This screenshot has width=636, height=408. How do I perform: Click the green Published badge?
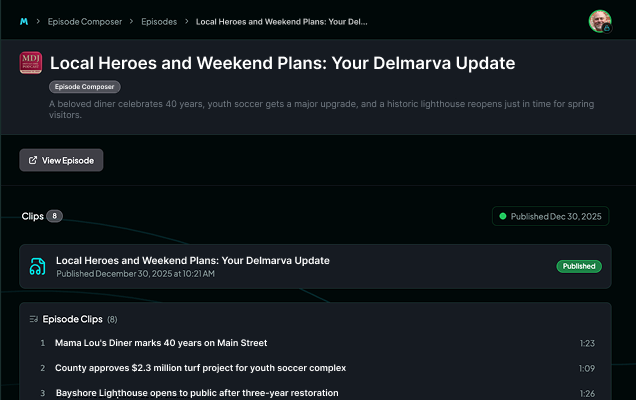pos(578,266)
